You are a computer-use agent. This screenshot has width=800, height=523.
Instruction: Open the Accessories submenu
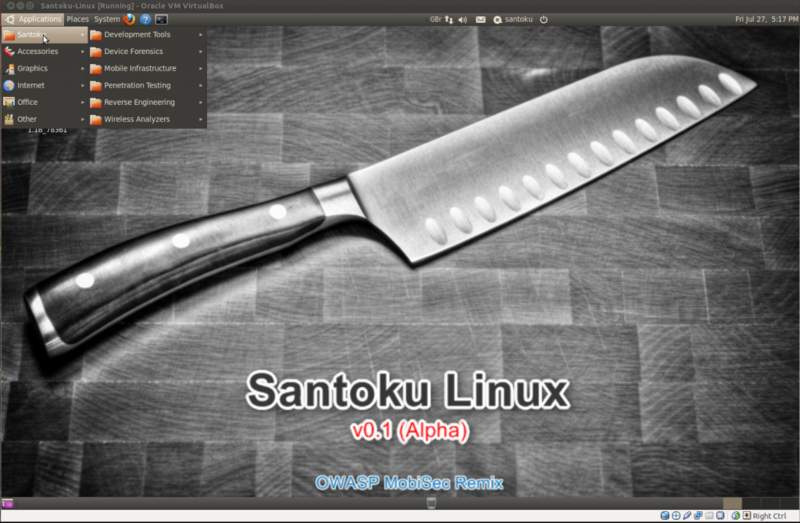point(44,52)
